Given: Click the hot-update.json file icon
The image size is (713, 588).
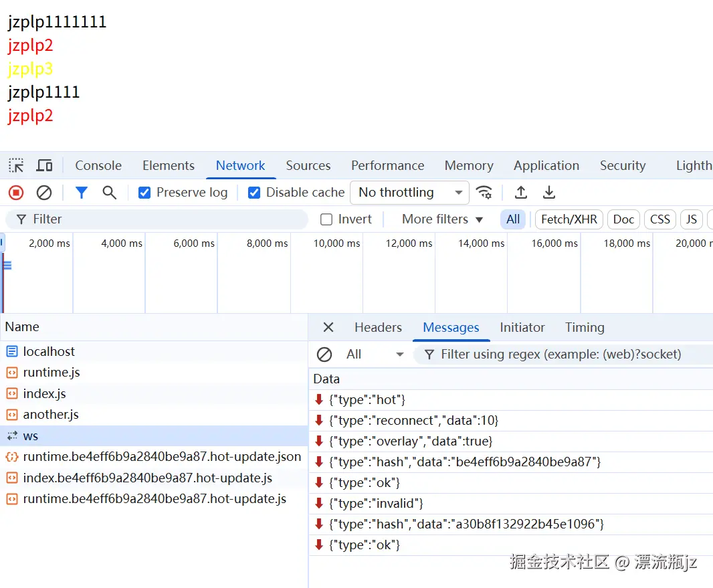Looking at the screenshot, I should (x=12, y=457).
